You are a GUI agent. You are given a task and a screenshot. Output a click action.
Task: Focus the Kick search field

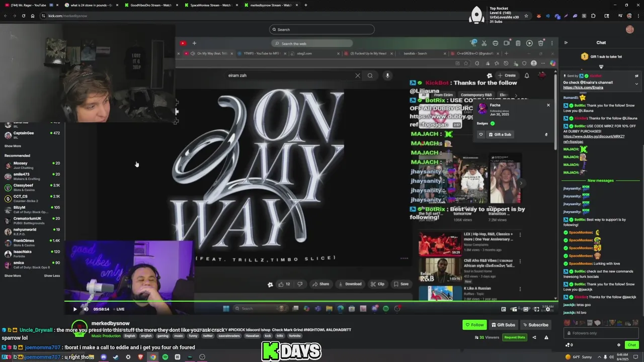321,29
